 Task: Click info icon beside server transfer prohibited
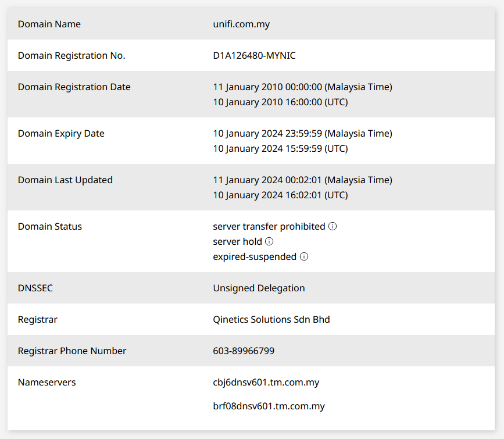333,226
